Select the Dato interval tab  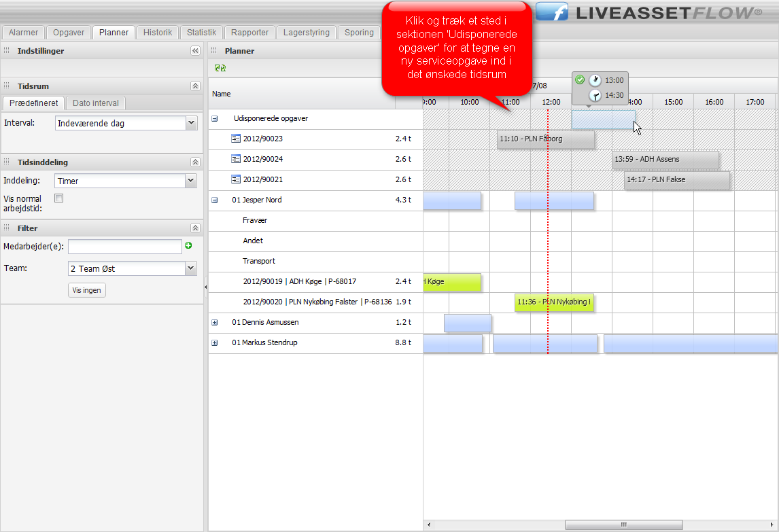(96, 103)
